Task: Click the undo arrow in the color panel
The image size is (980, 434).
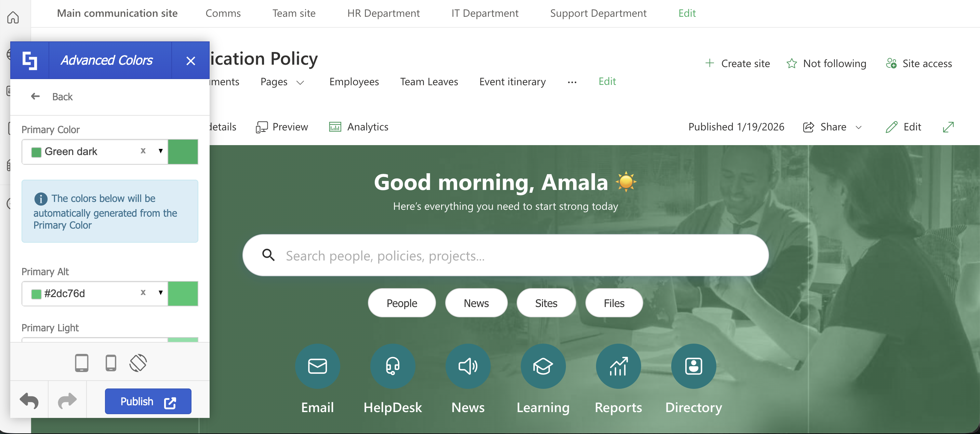Action: (x=29, y=400)
